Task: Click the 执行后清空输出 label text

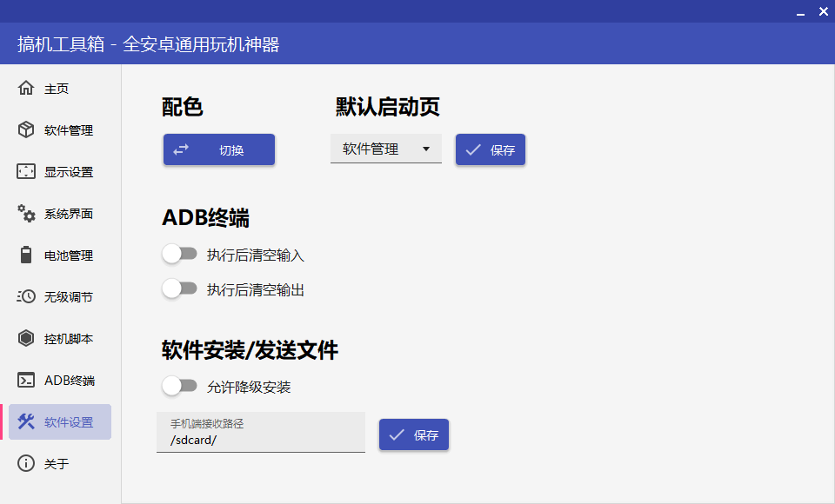Action: click(256, 290)
